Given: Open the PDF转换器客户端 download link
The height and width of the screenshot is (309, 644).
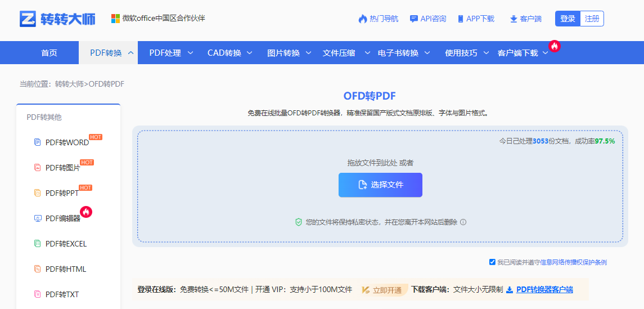Looking at the screenshot, I should click(x=544, y=290).
